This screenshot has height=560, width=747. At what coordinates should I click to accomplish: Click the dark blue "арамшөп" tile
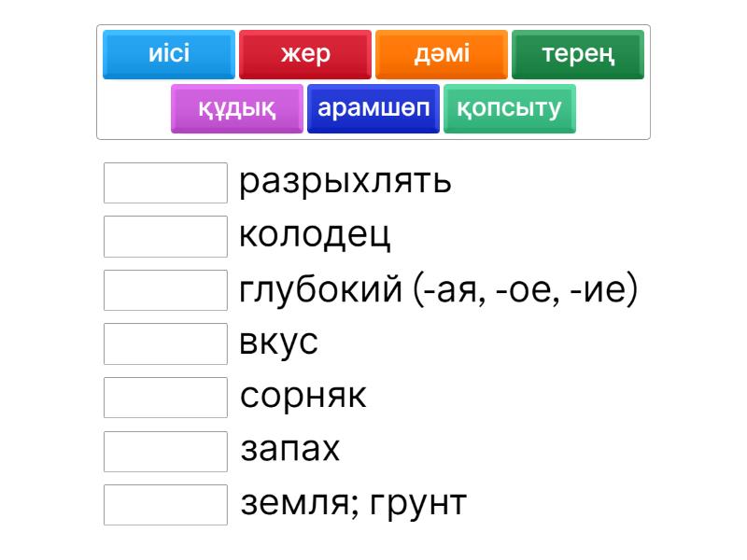coord(373,108)
